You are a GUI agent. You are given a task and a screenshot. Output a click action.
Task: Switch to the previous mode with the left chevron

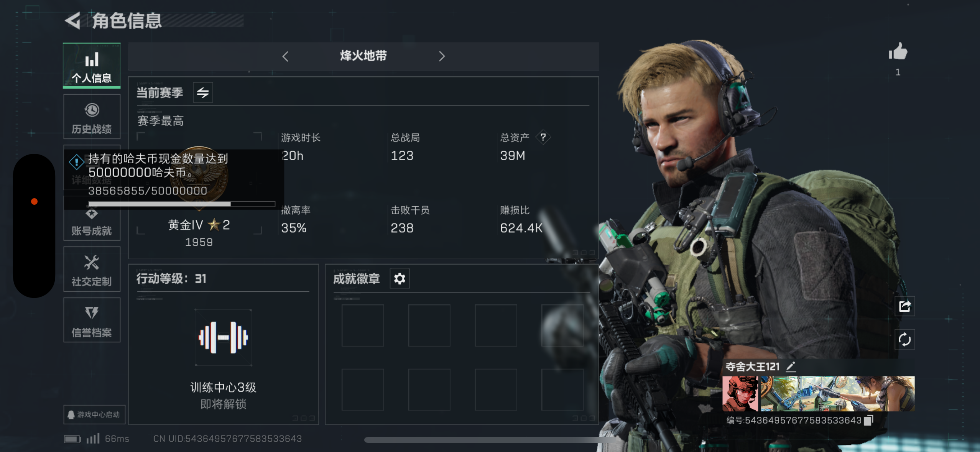point(285,56)
